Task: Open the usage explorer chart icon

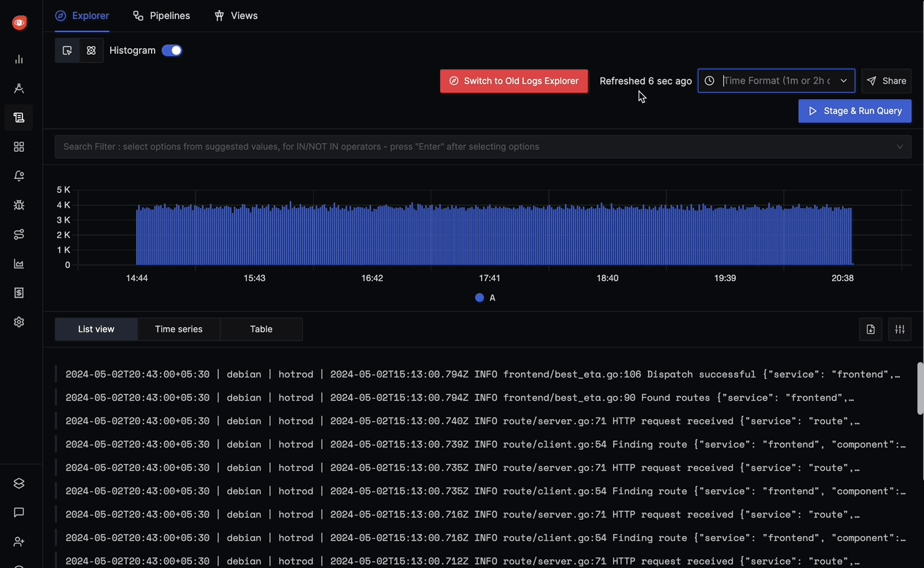Action: (x=19, y=264)
